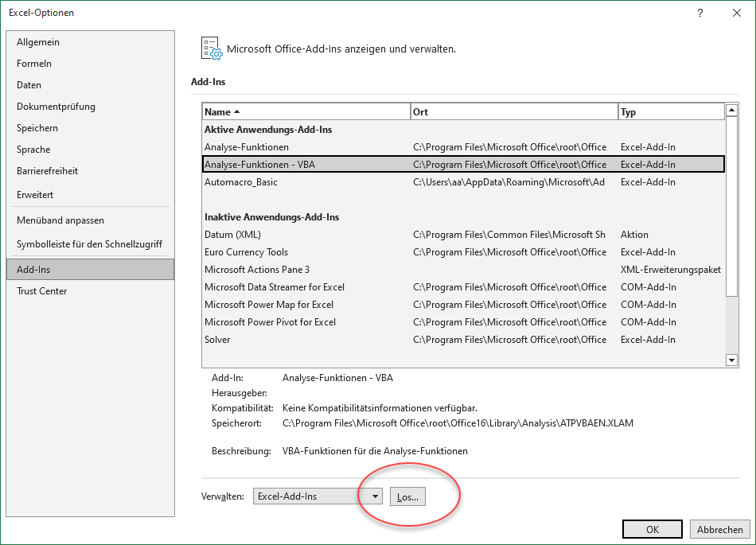Click the Aktion type cell
The image size is (756, 545).
point(634,235)
